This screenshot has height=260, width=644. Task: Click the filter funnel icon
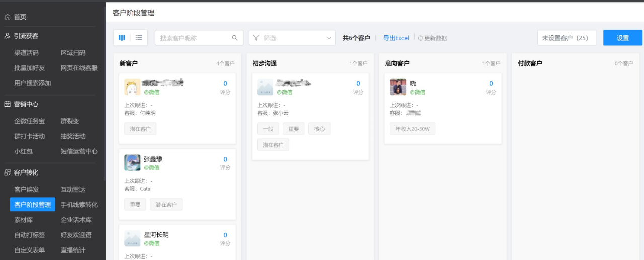click(256, 38)
